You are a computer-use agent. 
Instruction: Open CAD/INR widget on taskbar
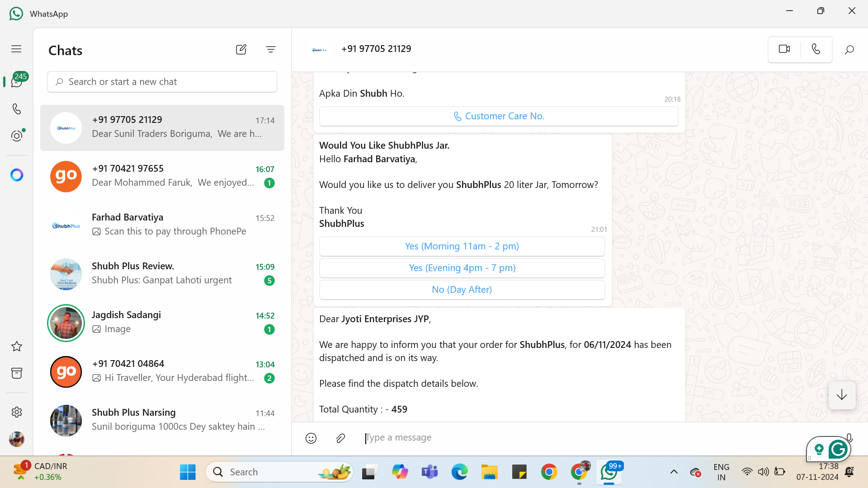coord(41,471)
